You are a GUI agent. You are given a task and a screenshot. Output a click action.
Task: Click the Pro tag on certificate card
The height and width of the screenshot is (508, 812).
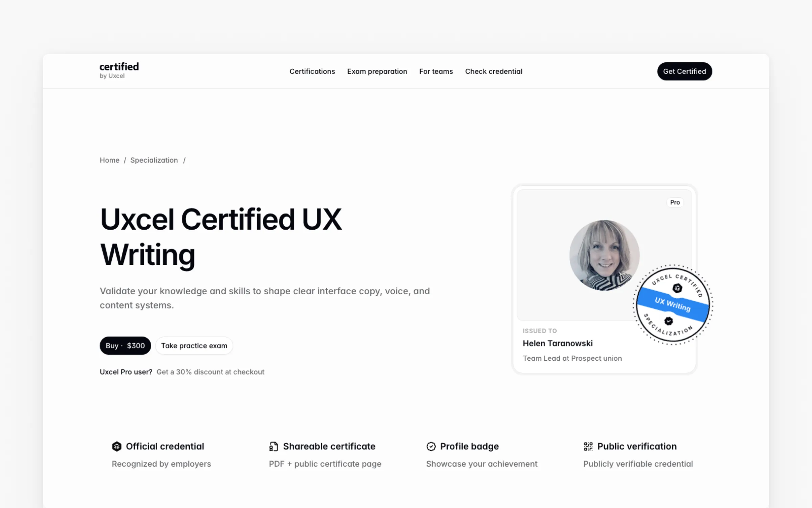coord(675,202)
